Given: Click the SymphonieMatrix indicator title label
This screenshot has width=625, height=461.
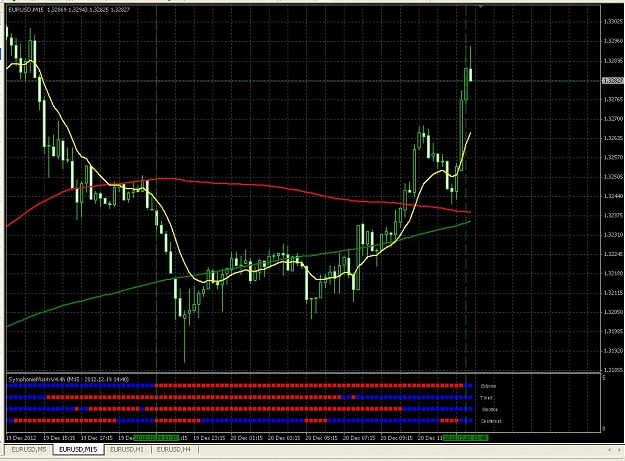Looking at the screenshot, I should 68,379.
